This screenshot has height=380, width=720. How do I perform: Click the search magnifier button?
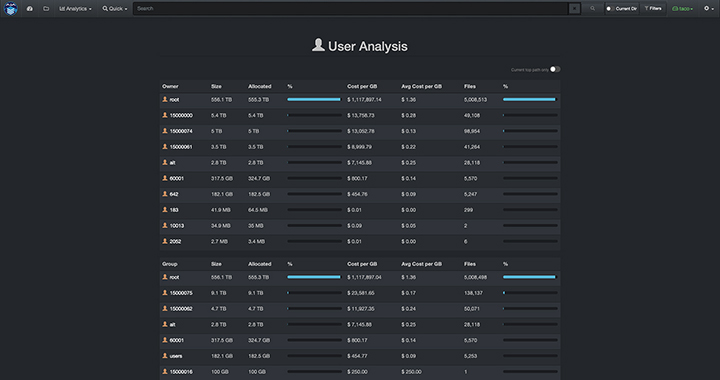[592, 8]
